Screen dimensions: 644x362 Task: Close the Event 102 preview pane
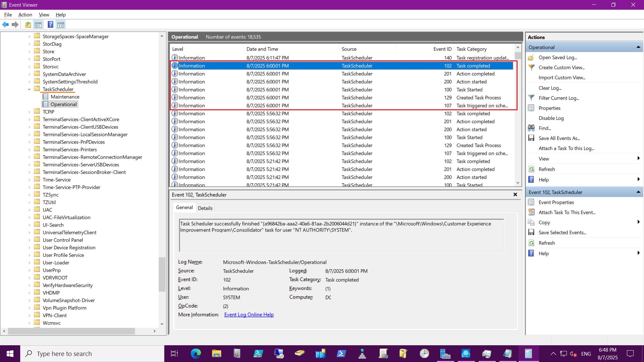point(515,194)
